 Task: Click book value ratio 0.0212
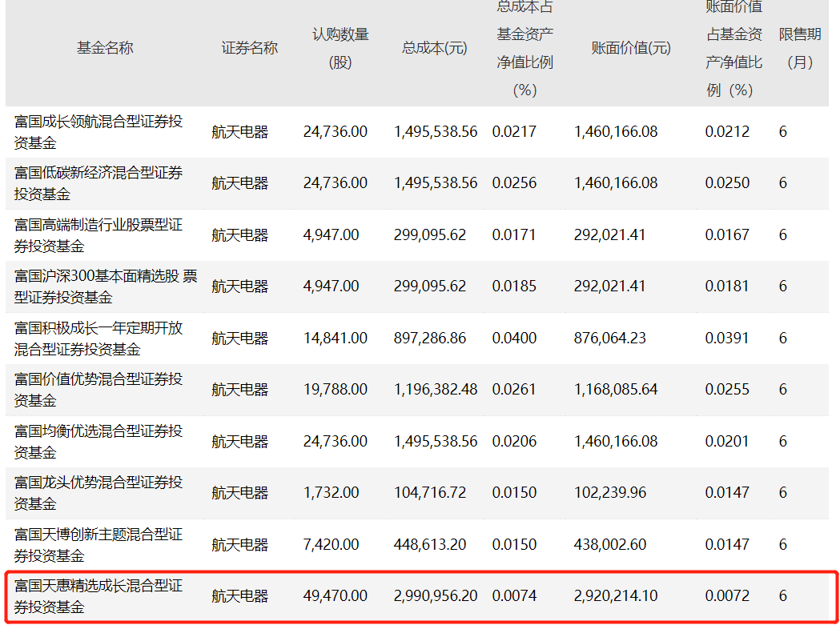[728, 132]
